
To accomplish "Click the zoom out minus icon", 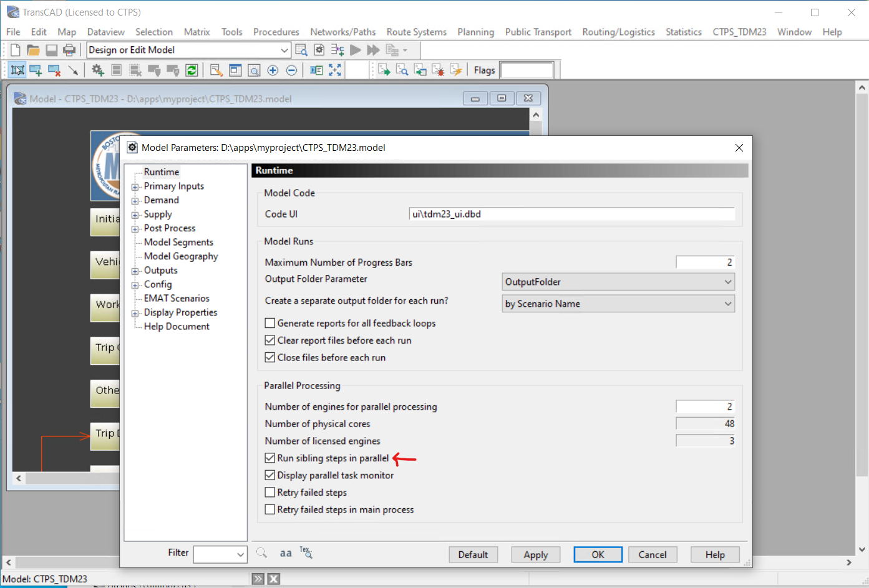I will pos(291,70).
